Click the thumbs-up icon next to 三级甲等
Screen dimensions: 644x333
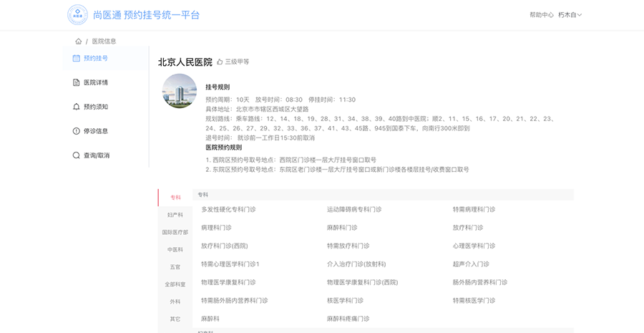[x=220, y=62]
